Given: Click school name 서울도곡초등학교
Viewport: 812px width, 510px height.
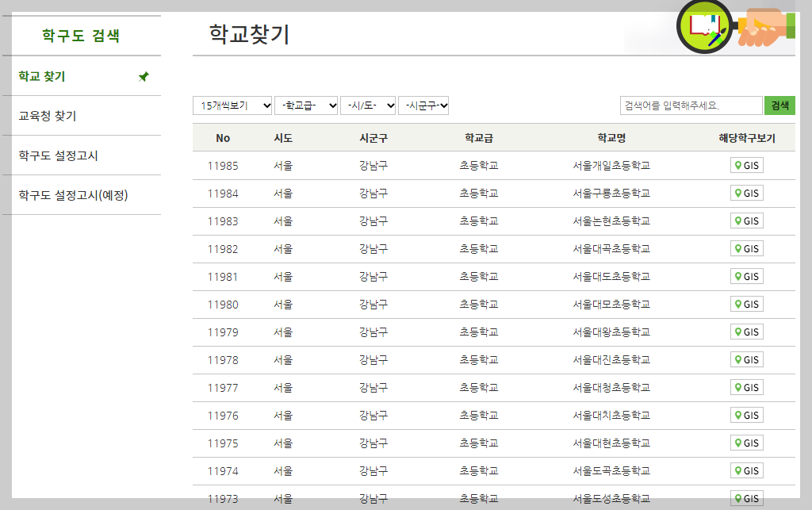Looking at the screenshot, I should 611,471.
